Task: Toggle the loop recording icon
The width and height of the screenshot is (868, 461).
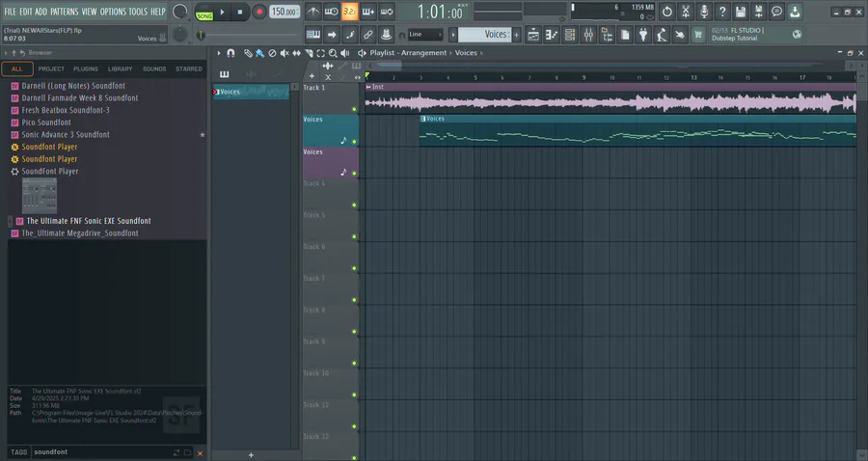Action: (387, 11)
